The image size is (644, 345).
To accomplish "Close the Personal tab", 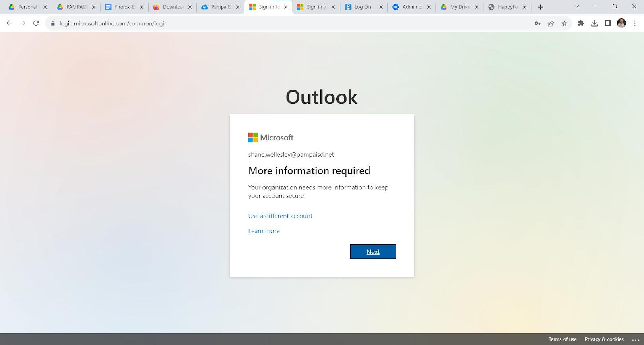I will click(x=45, y=7).
